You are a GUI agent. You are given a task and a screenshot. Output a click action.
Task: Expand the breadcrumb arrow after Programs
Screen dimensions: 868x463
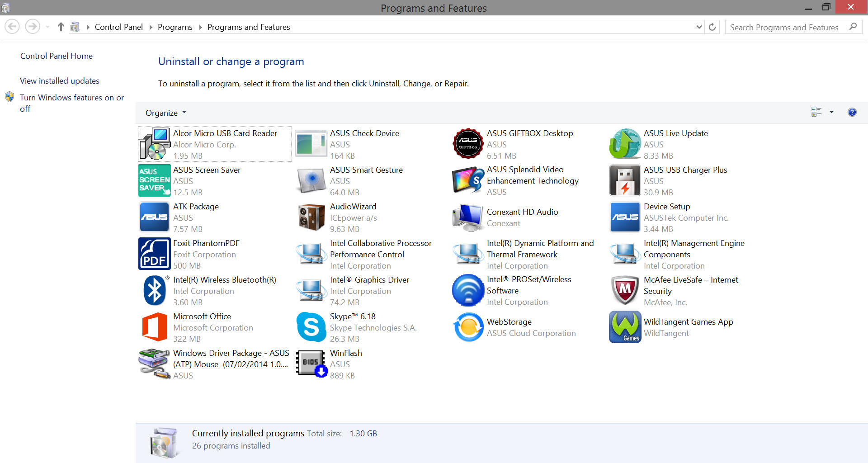200,27
